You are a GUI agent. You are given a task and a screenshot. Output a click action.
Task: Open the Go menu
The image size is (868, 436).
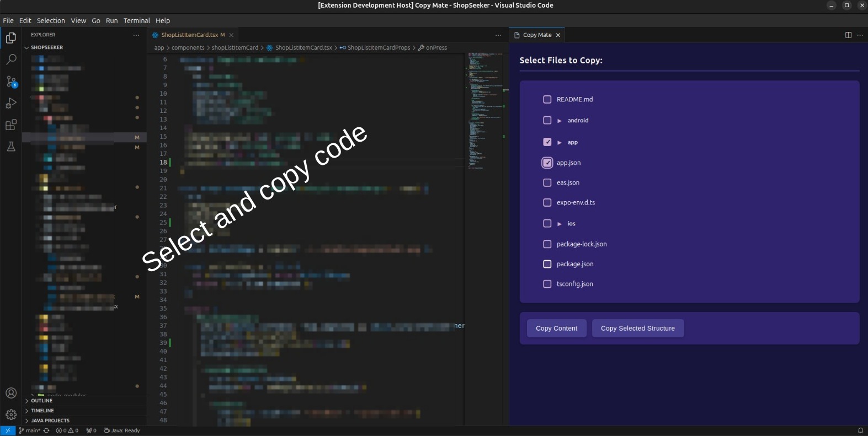pos(96,20)
